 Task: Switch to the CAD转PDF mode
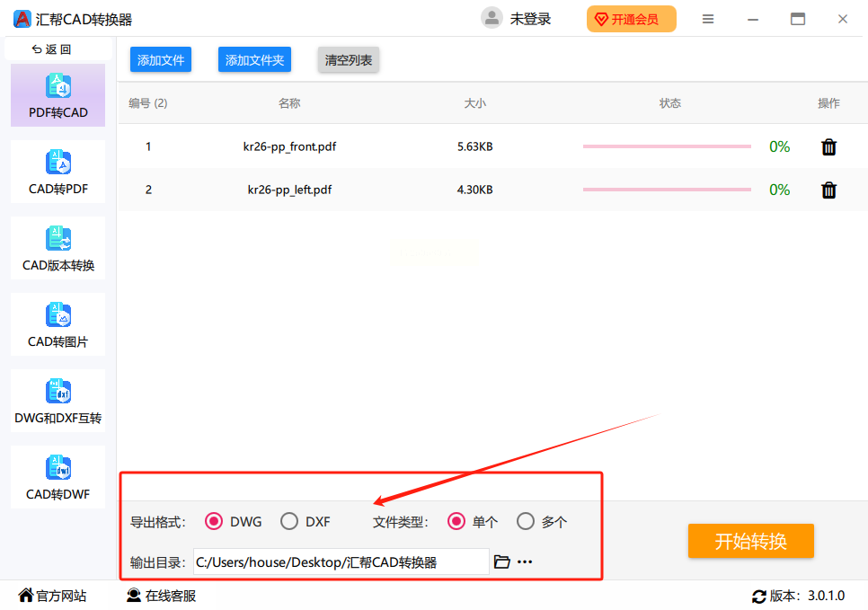pyautogui.click(x=58, y=172)
